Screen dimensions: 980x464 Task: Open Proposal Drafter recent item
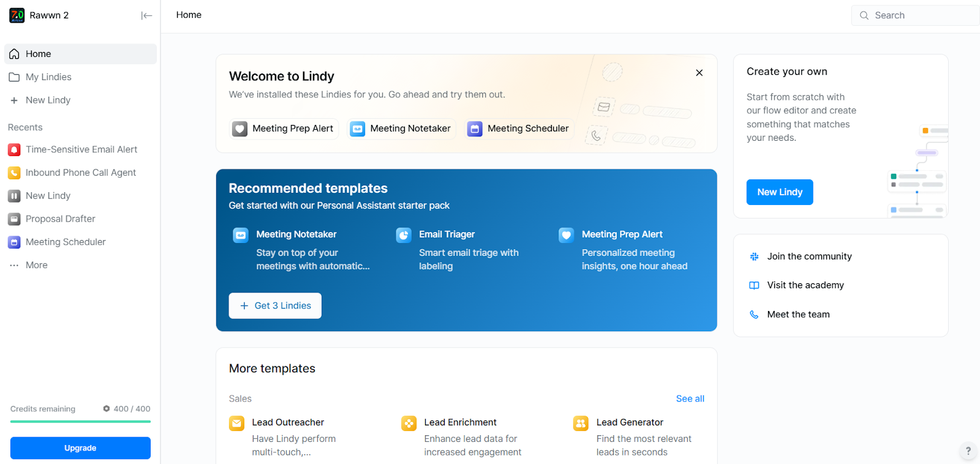[80, 219]
